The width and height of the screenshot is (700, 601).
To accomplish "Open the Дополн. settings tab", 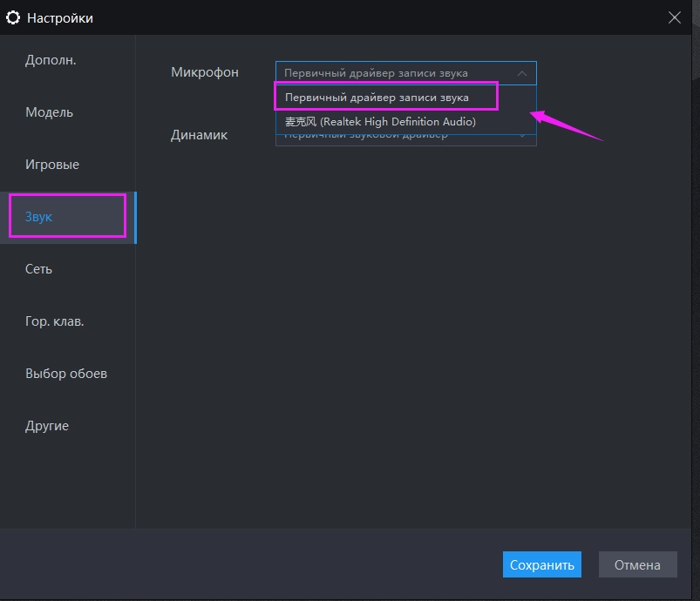I will [x=51, y=60].
